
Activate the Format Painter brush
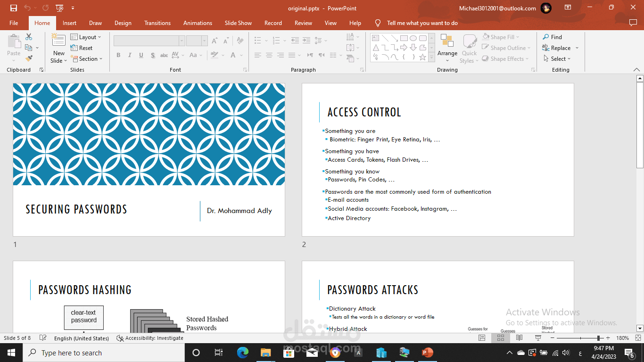tap(29, 58)
